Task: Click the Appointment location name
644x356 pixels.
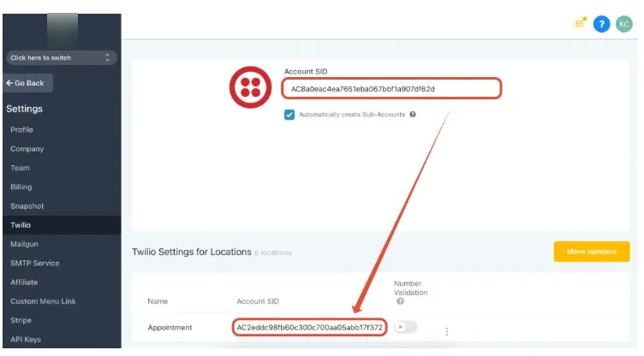Action: [170, 327]
